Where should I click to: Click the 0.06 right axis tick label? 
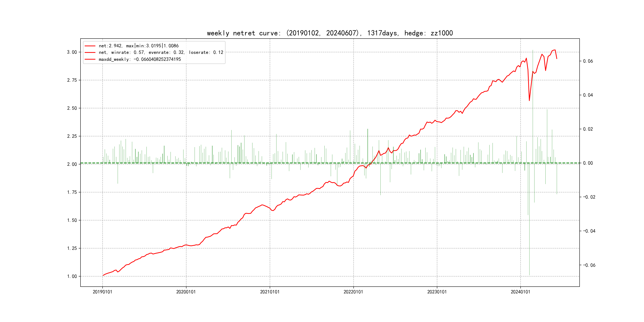588,61
